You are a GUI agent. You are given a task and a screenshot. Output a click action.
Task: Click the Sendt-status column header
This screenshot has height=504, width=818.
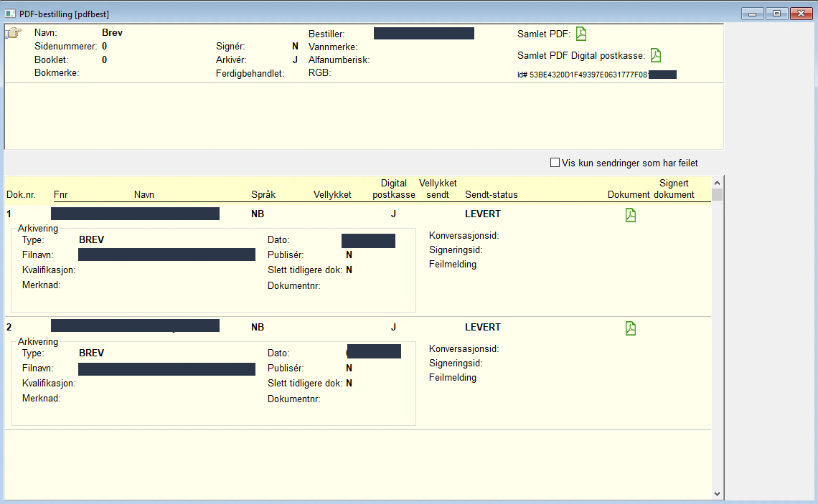point(492,195)
